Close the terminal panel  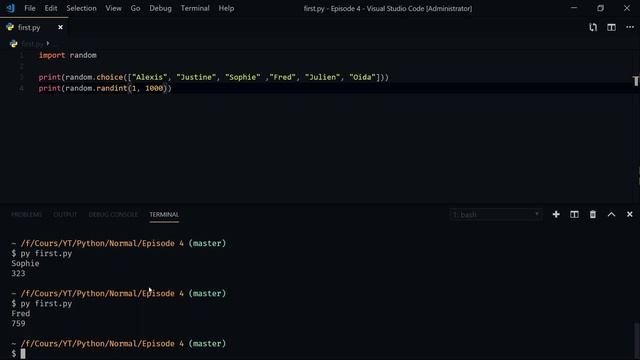click(629, 215)
